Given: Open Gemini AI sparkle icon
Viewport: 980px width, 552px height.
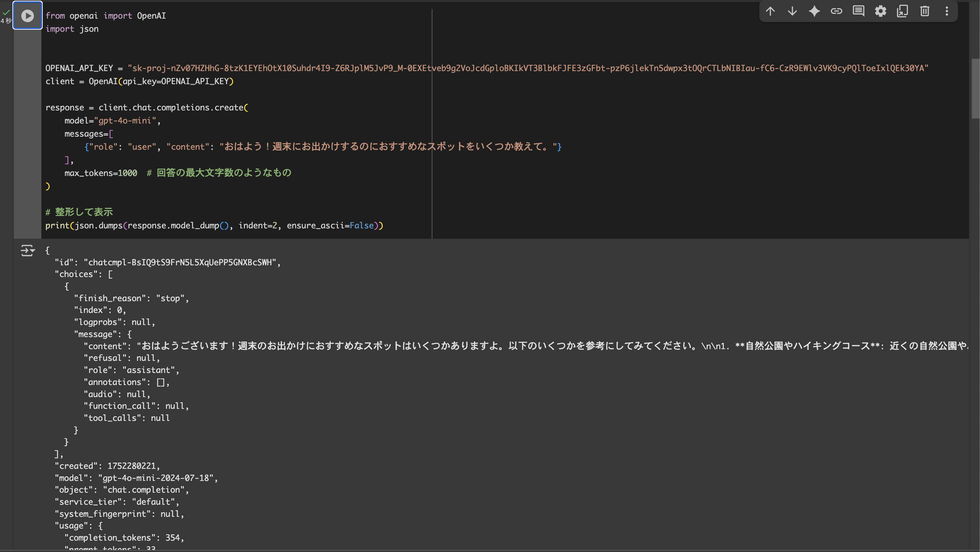Looking at the screenshot, I should tap(814, 11).
